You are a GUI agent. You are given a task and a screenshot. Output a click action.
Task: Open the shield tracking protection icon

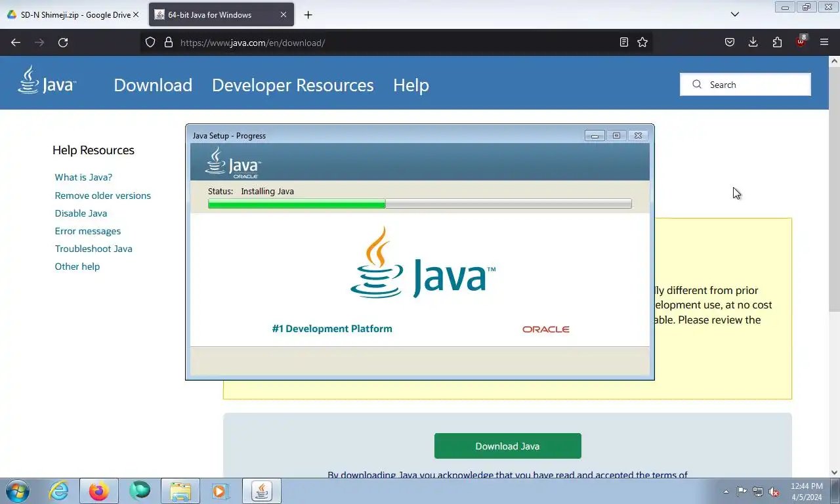point(150,42)
